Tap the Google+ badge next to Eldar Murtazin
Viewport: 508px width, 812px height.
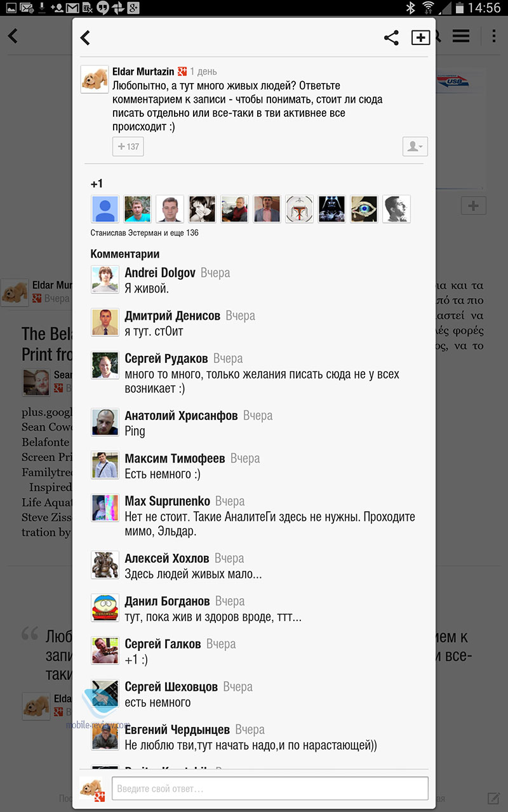(x=182, y=72)
